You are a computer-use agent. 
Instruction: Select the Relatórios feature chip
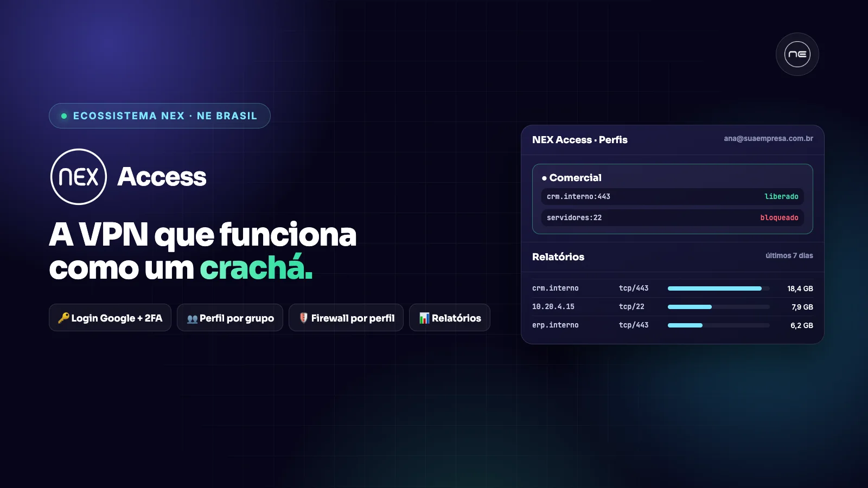(450, 318)
